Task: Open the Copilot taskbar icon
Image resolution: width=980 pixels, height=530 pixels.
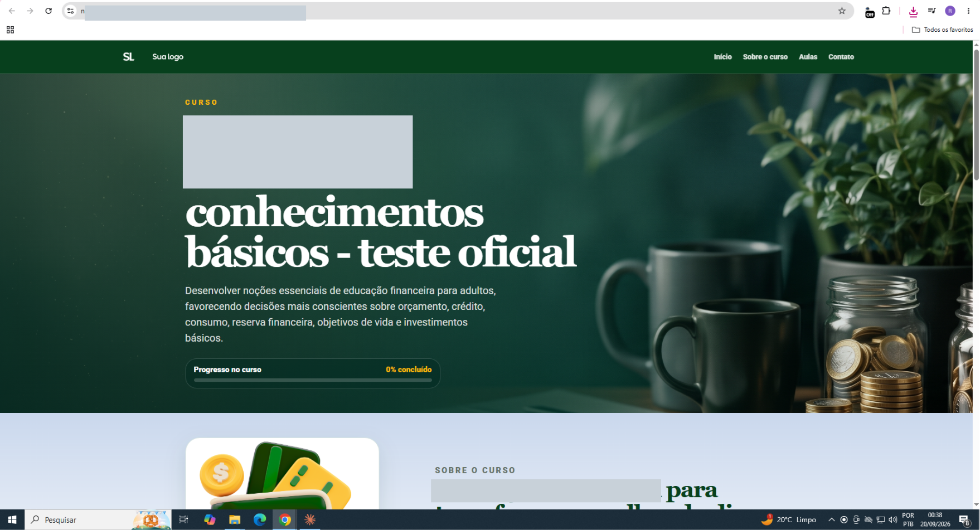Action: click(x=210, y=520)
